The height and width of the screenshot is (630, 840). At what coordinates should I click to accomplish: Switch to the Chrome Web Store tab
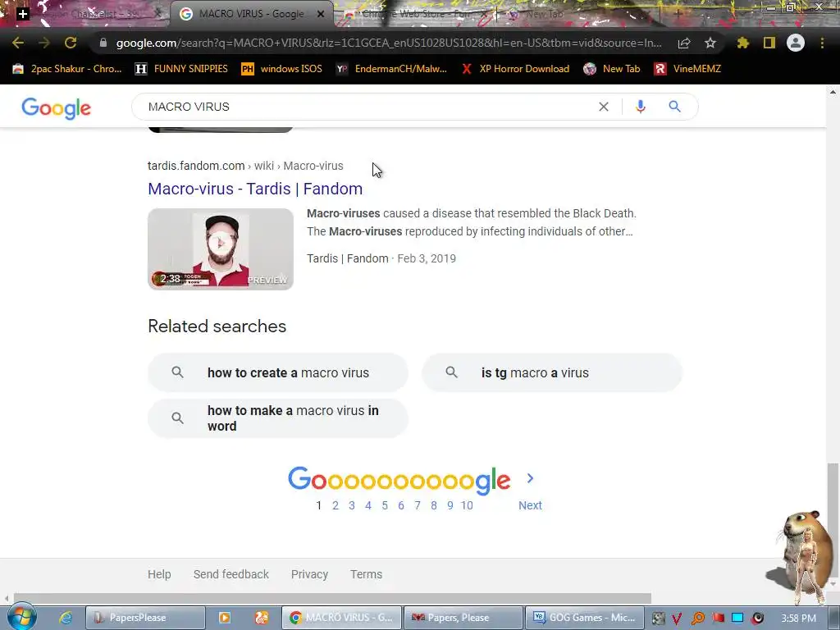click(x=415, y=14)
